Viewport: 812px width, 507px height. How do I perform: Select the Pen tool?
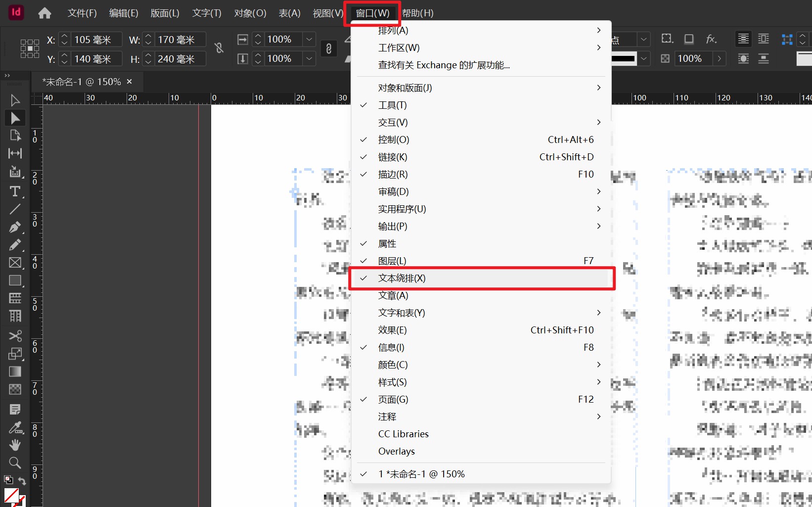point(15,227)
